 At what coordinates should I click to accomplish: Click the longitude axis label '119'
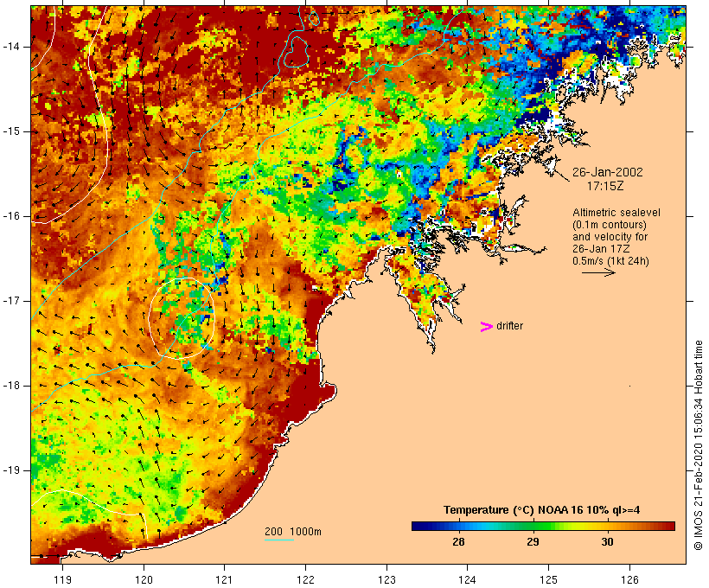(x=62, y=579)
